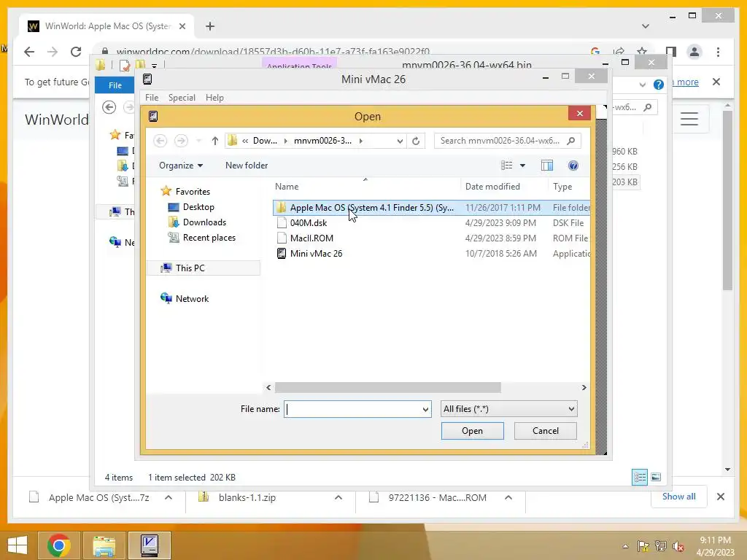Open Mini vMac File menu
747x560 pixels.
pyautogui.click(x=152, y=98)
